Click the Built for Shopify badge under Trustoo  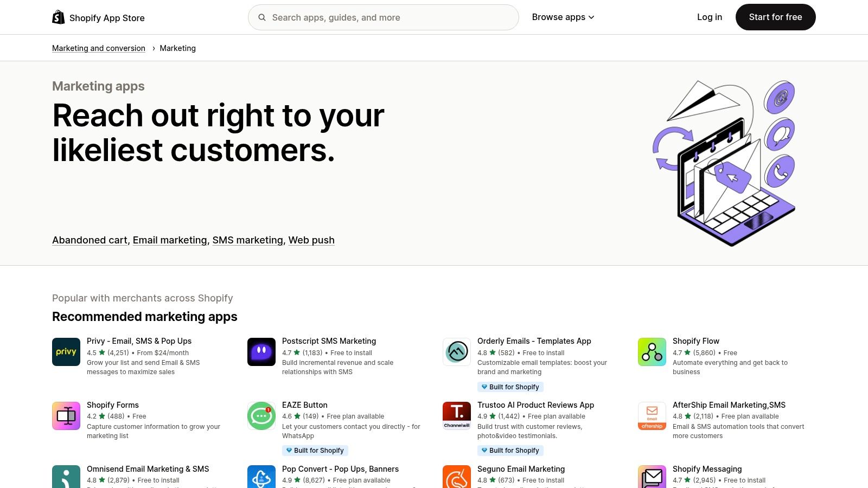click(x=510, y=450)
